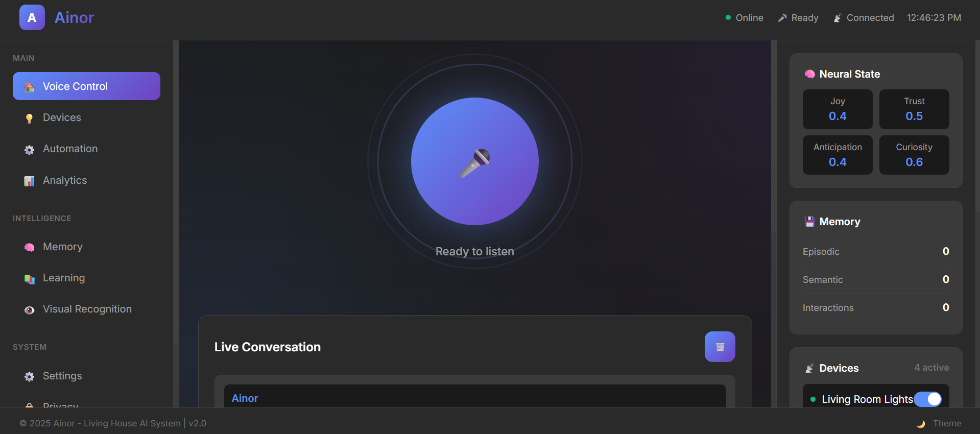
Task: Open Settings in the sidebar
Action: click(x=62, y=376)
